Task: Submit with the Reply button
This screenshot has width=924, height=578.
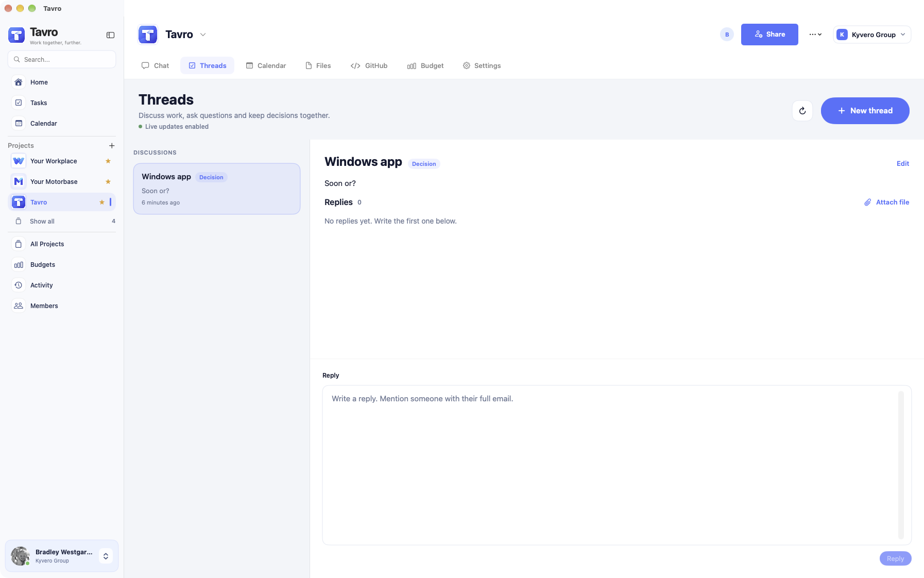Action: (x=895, y=559)
